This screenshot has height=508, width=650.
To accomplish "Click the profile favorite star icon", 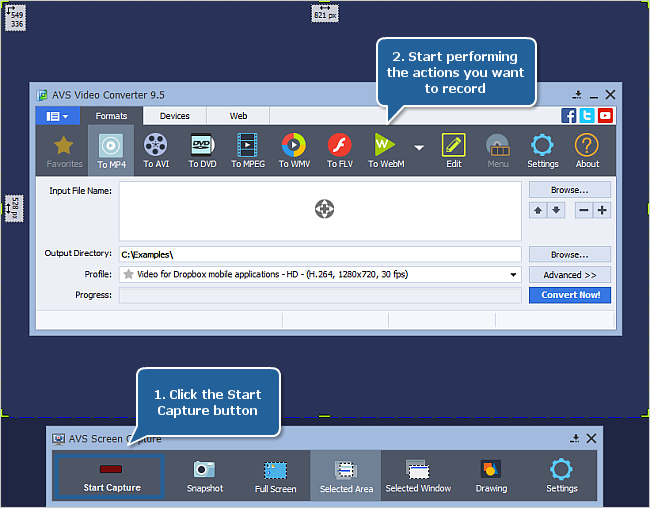I will (x=129, y=274).
